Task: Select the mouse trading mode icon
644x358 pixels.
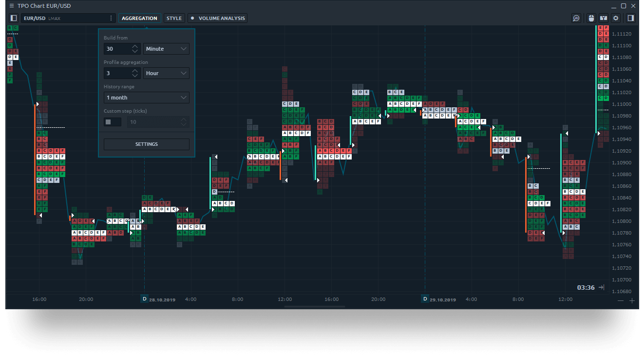Action: click(591, 18)
